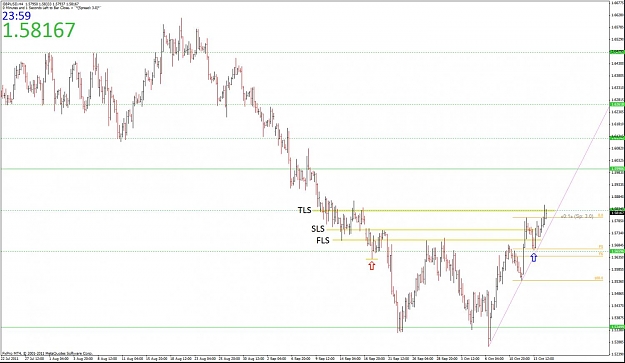Viewport: 625px width, 363px height.
Task: Click the "21 Sep 12:00" time axis label
Action: [x=399, y=358]
